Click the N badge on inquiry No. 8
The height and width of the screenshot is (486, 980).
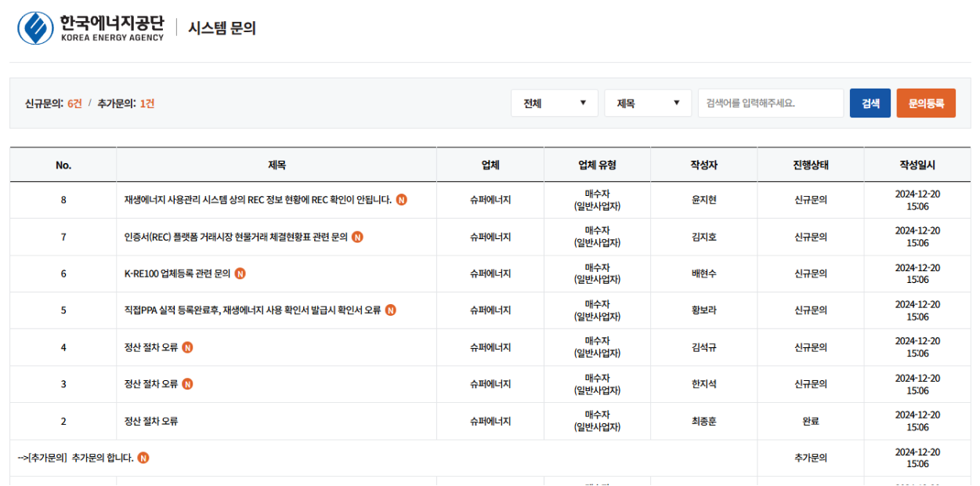click(401, 200)
